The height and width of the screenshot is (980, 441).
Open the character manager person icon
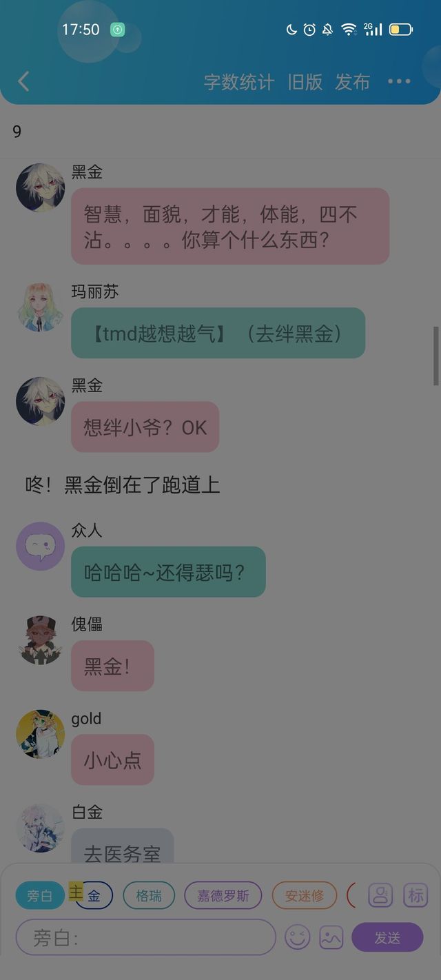[x=380, y=895]
